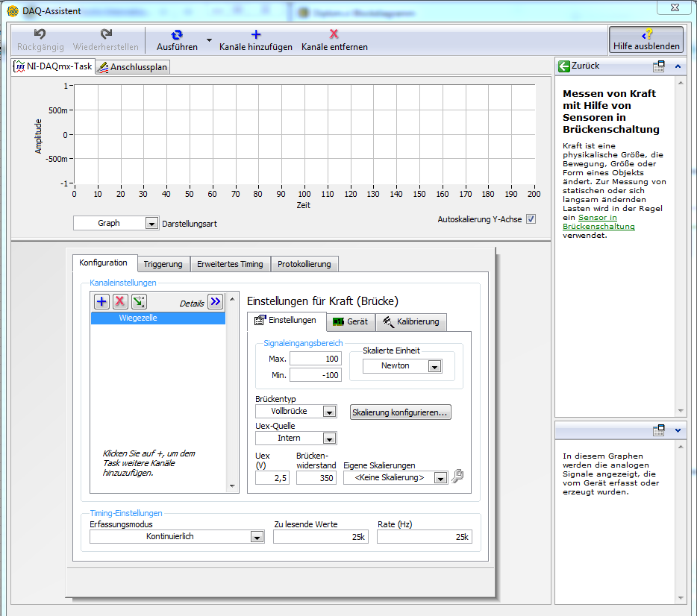The image size is (697, 616).
Task: Remove channel with red X in Kanaleinstellungen
Action: click(x=120, y=302)
